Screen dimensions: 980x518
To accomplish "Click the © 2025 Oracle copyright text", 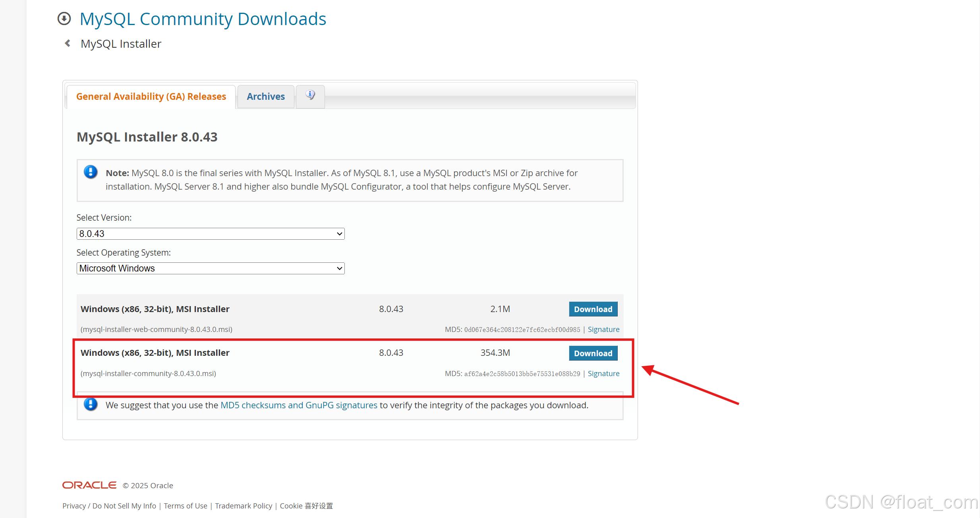I will click(148, 485).
